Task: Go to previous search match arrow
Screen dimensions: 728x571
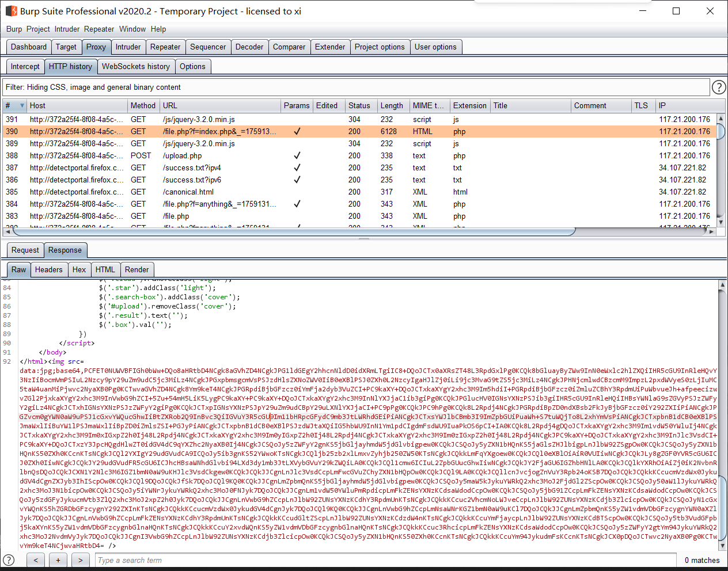Action: (36, 560)
